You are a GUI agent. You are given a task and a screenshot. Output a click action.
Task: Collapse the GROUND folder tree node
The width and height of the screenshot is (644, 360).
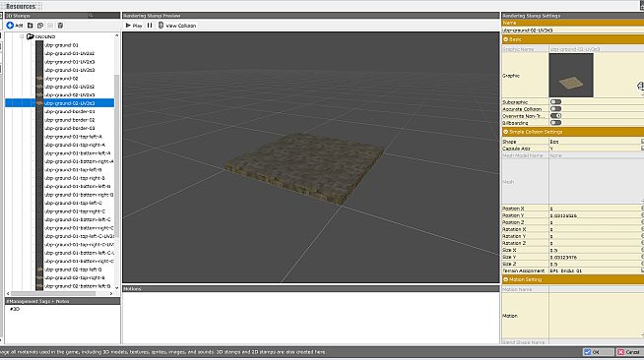23,36
